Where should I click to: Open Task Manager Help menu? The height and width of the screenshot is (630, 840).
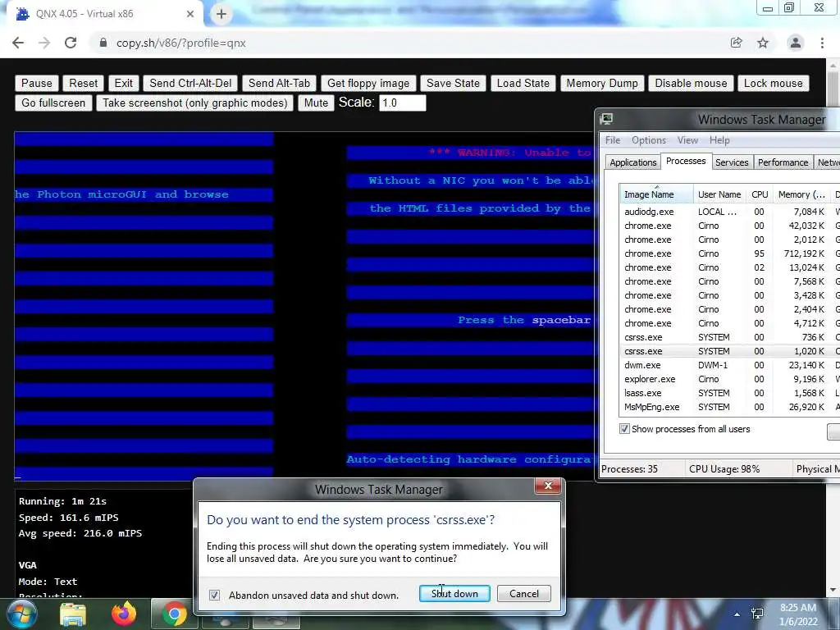point(719,140)
